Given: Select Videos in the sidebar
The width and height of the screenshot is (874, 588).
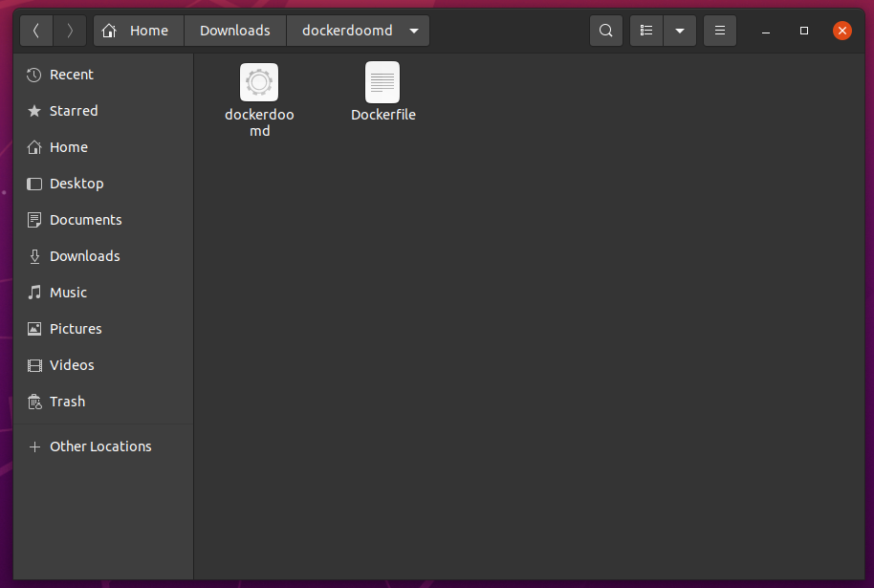Looking at the screenshot, I should (70, 364).
